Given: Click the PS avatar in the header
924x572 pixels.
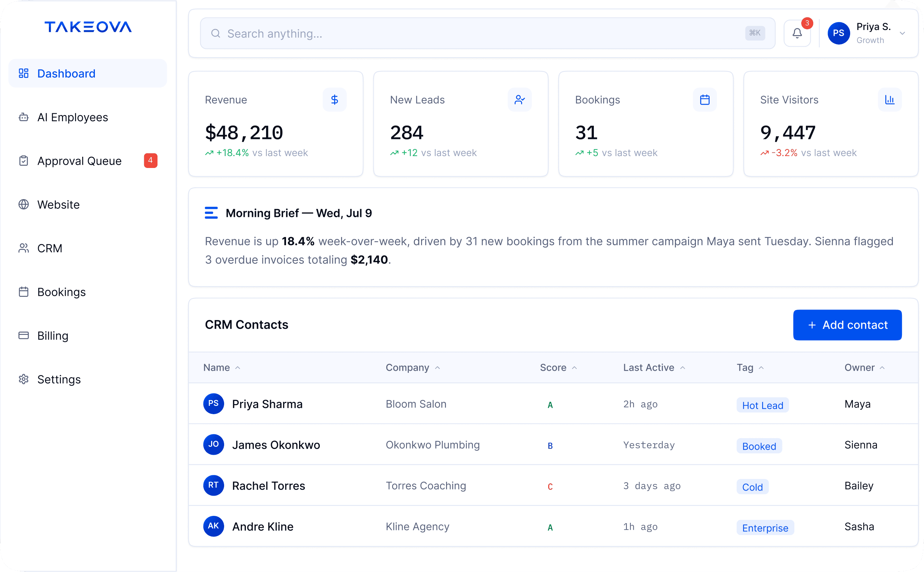Looking at the screenshot, I should [x=839, y=33].
